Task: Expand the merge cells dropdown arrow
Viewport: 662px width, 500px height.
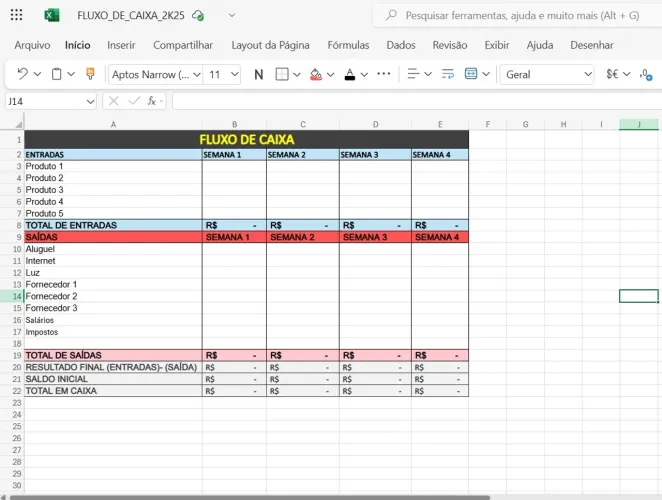Action: click(486, 74)
